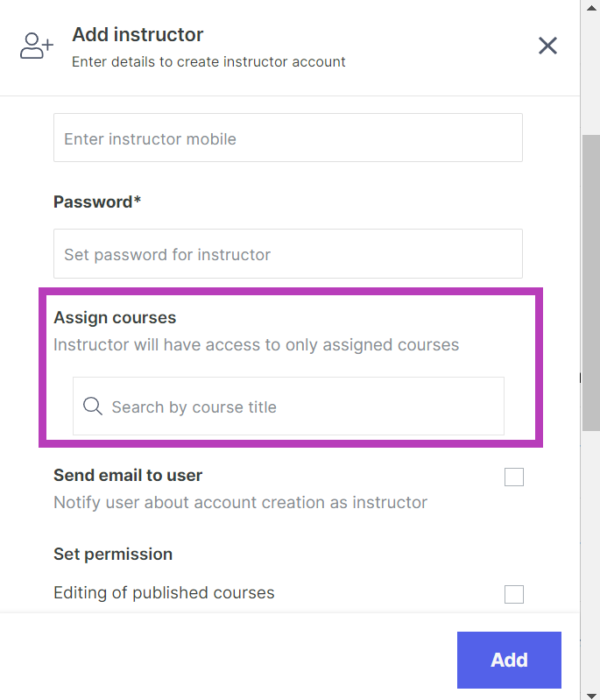Focus the Search by course title box
This screenshot has height=700, width=600.
click(x=298, y=407)
